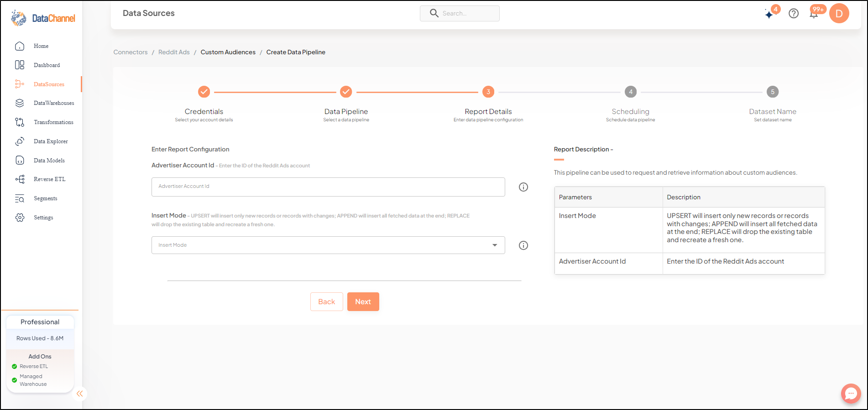Focus the Advertiser Account Id field
The height and width of the screenshot is (410, 868).
[328, 187]
